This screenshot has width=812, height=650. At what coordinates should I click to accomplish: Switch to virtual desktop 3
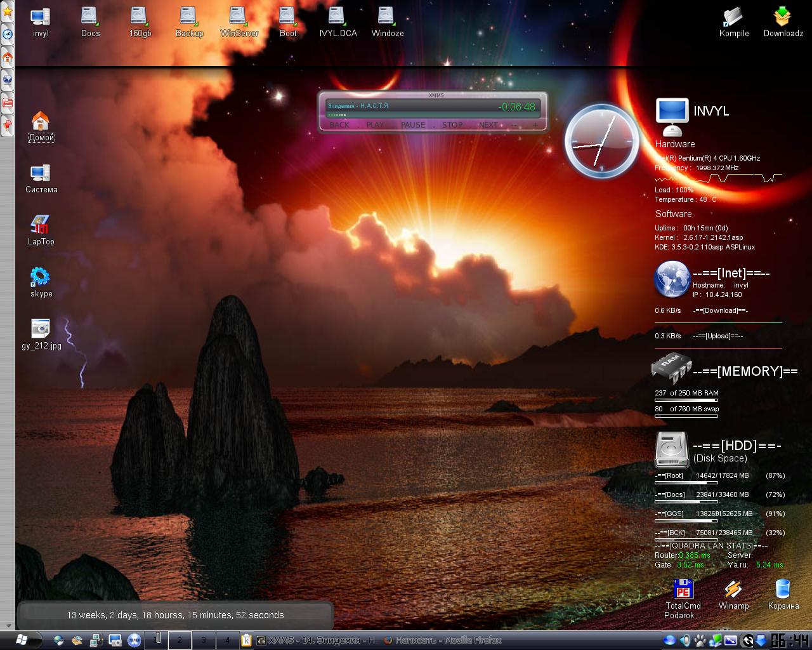[x=204, y=640]
